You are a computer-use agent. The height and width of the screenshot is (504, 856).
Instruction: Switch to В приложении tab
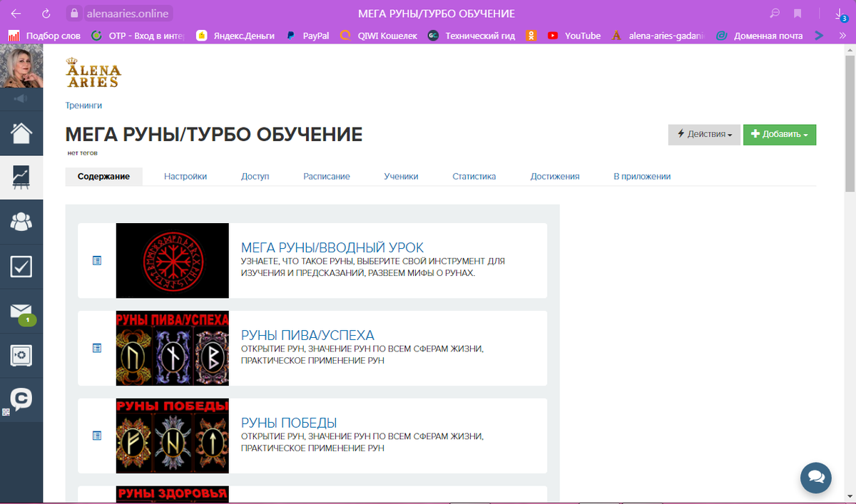tap(642, 176)
